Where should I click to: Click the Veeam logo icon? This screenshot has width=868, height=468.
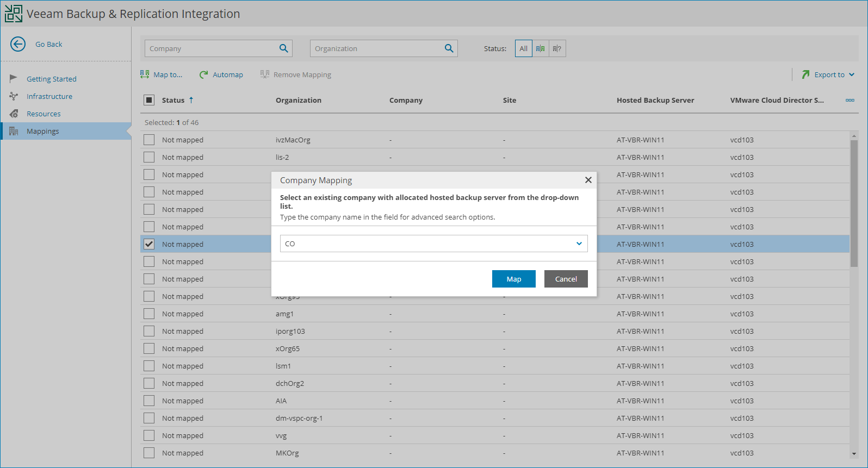(14, 14)
